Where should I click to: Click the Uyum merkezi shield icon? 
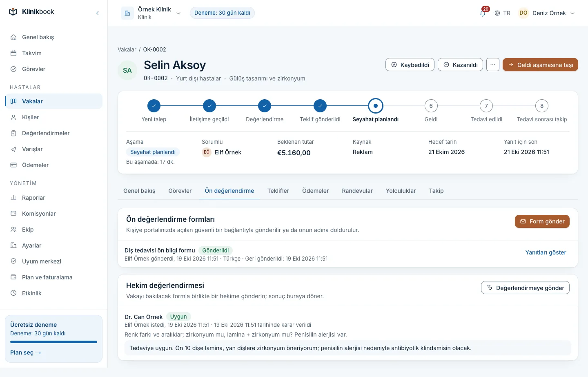pyautogui.click(x=13, y=261)
